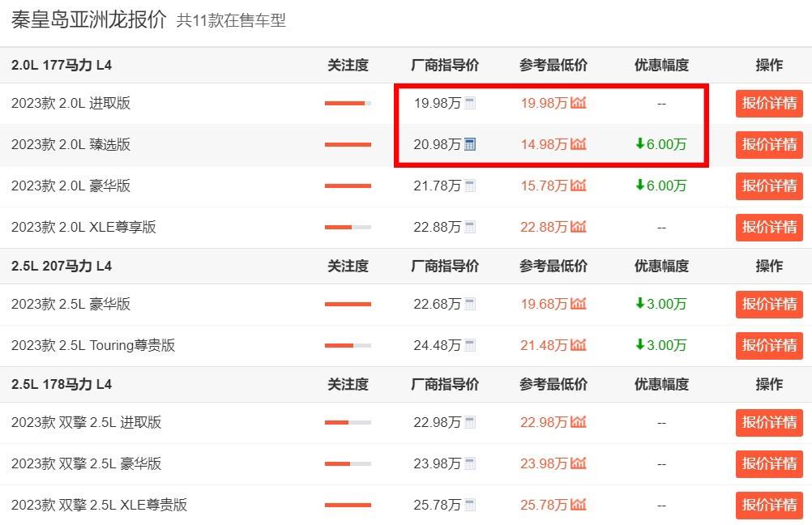Click 报价详情 for 2023款 2.0L 臻选版

(769, 144)
